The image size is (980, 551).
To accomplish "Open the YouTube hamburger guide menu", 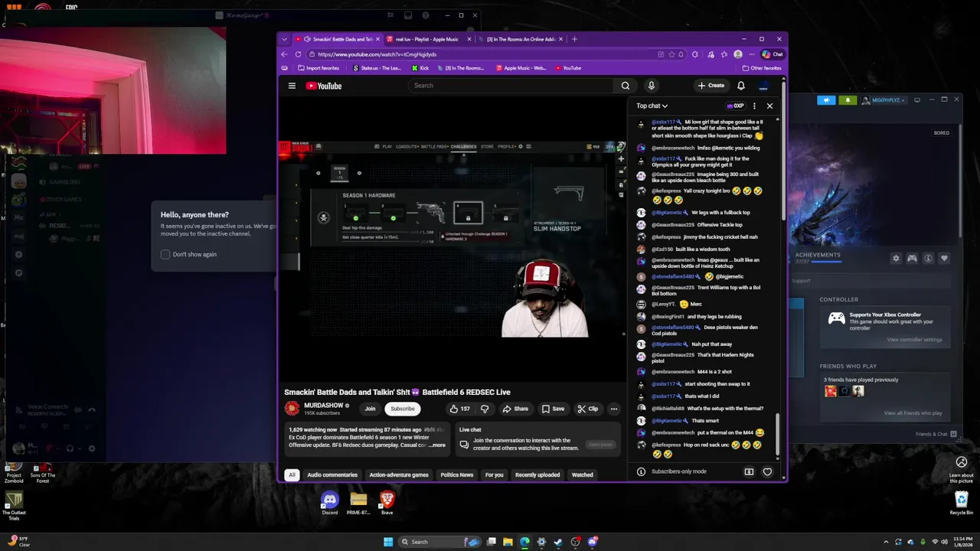I will coord(292,86).
